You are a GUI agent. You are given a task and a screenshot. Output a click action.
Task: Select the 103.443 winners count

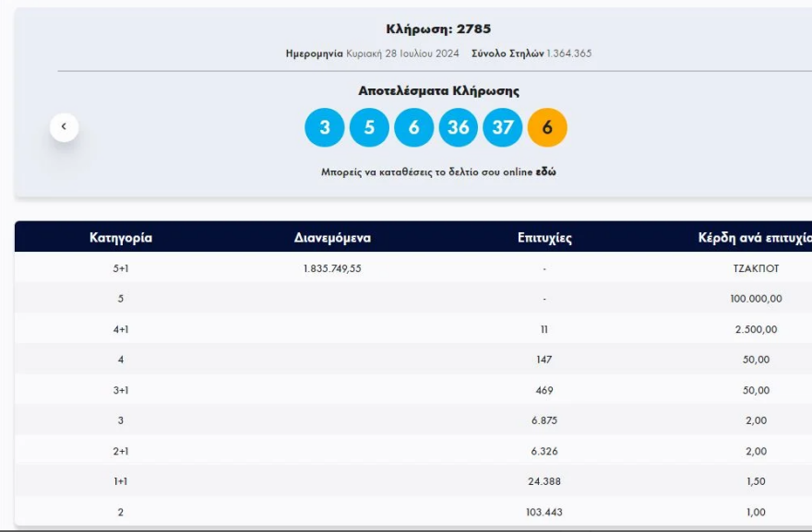[x=544, y=512]
